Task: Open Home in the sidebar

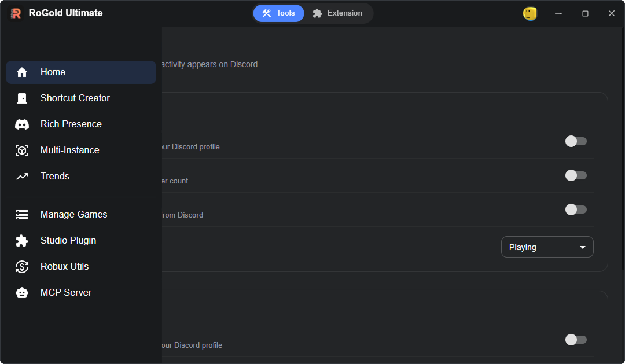Action: tap(81, 72)
